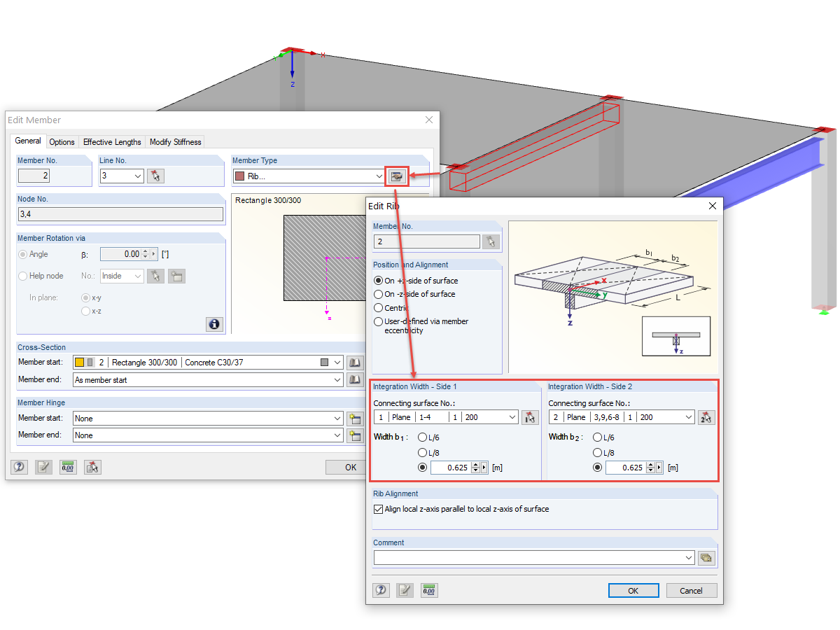Viewport: 840px width, 630px height.
Task: Switch to the Effective Lengths tab
Action: coord(112,141)
